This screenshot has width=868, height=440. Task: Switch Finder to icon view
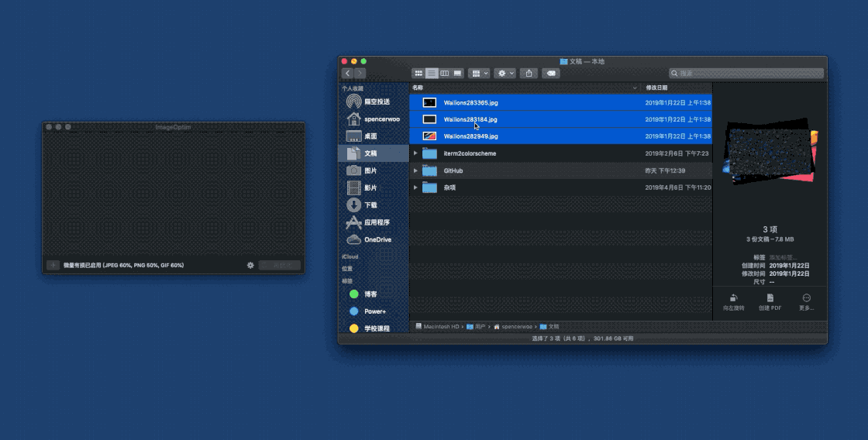pyautogui.click(x=418, y=73)
